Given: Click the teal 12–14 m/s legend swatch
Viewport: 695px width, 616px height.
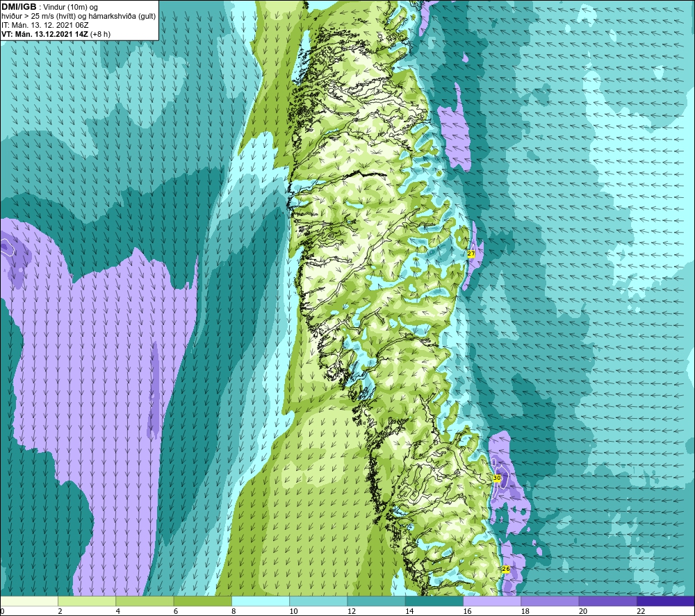Looking at the screenshot, I should click(376, 601).
